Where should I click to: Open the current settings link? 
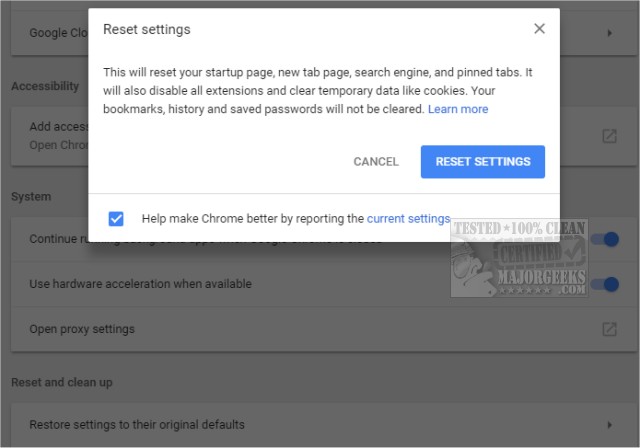click(x=408, y=219)
